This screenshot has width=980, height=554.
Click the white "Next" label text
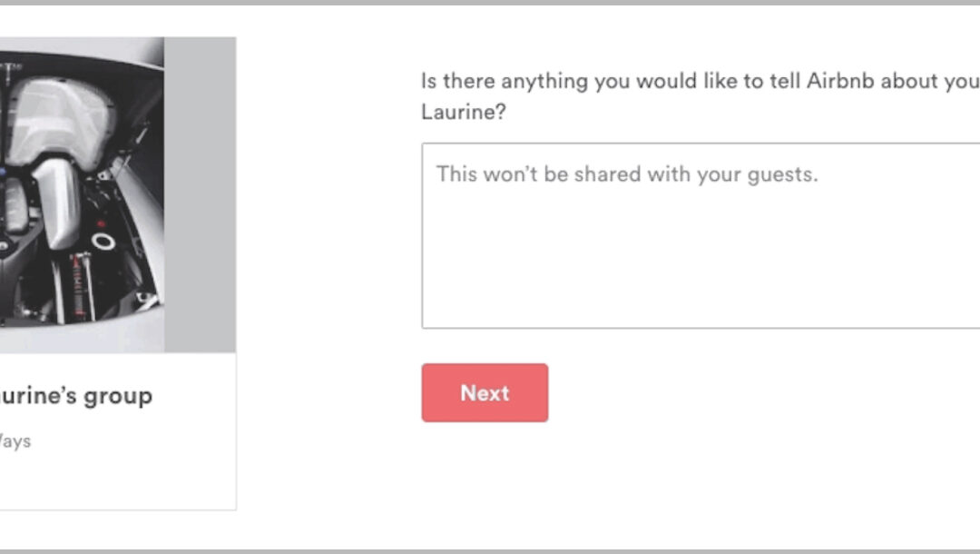pyautogui.click(x=485, y=393)
